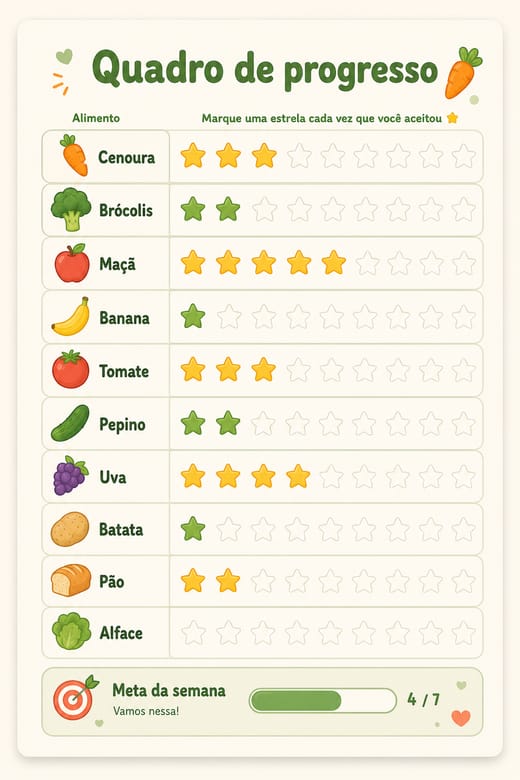Screen dimensions: 520x780
Task: Unmark the fifth gold star for Maçã
Action: [333, 263]
